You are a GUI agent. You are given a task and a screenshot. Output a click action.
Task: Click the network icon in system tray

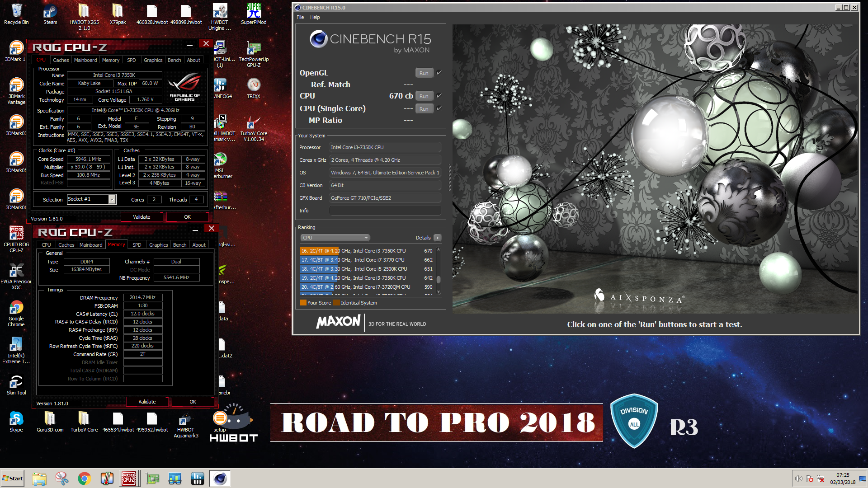pyautogui.click(x=820, y=479)
